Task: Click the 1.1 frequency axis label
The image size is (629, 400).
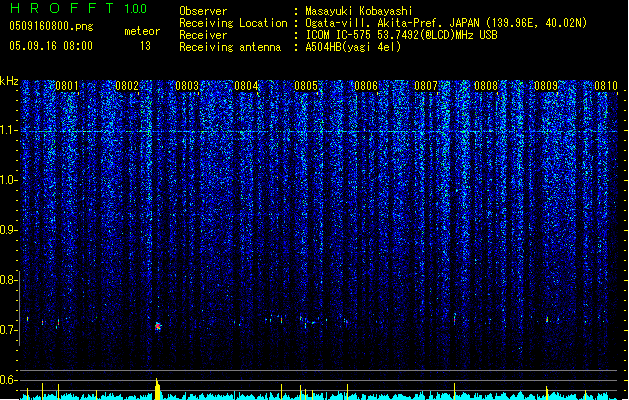Action: pyautogui.click(x=9, y=131)
